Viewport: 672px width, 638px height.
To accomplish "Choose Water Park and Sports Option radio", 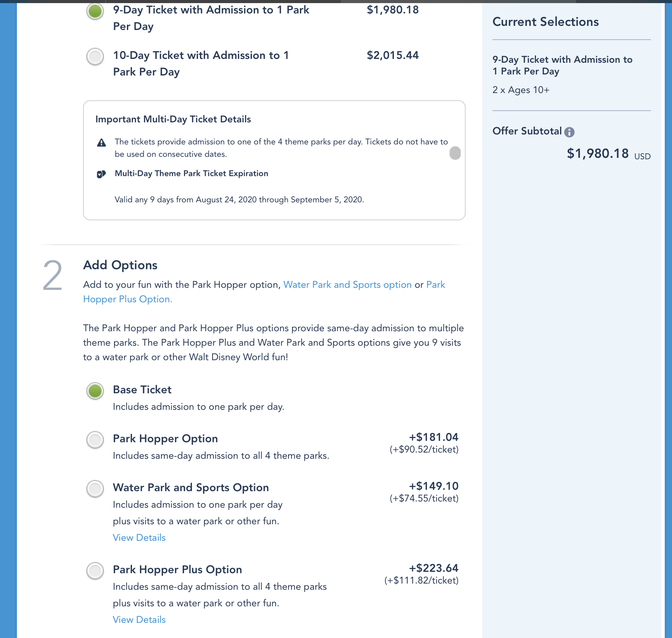I will [95, 489].
